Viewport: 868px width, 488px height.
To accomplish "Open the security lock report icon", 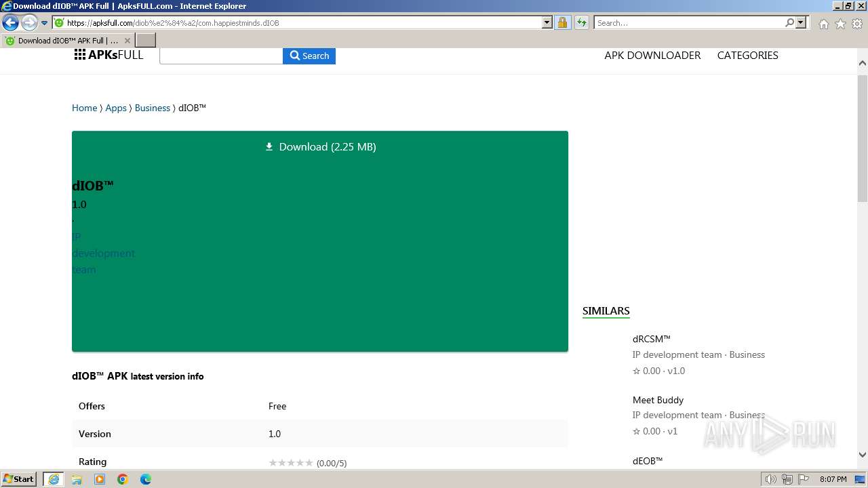I will pyautogui.click(x=563, y=23).
